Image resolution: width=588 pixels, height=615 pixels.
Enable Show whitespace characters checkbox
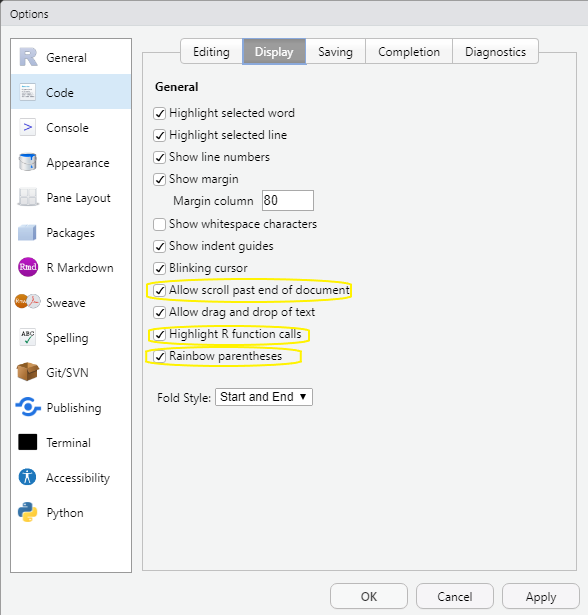pos(159,224)
